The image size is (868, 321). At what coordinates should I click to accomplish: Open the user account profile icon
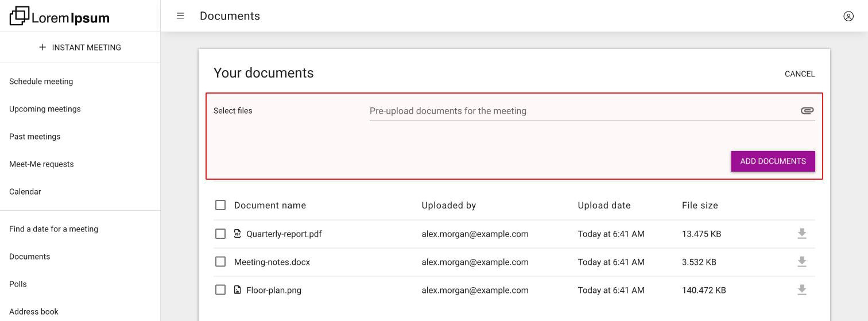848,16
